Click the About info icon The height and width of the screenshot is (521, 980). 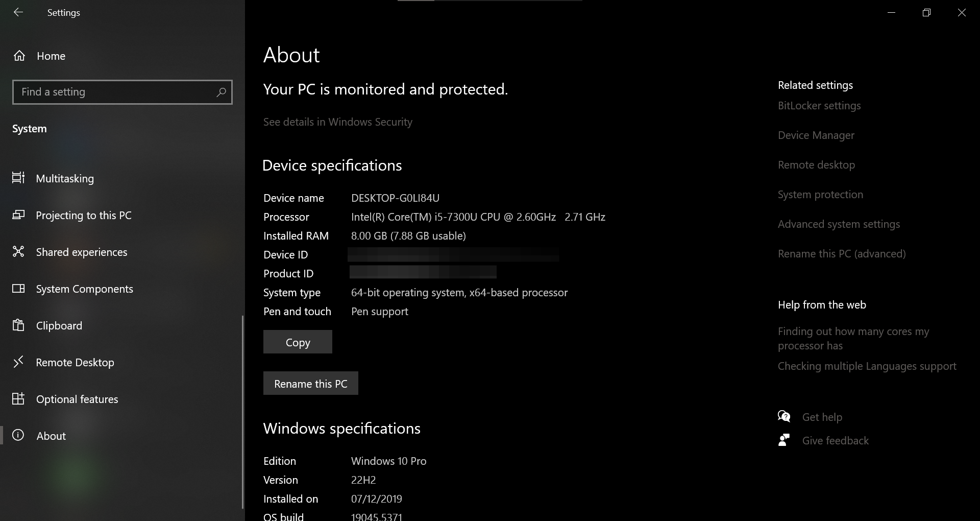tap(18, 435)
